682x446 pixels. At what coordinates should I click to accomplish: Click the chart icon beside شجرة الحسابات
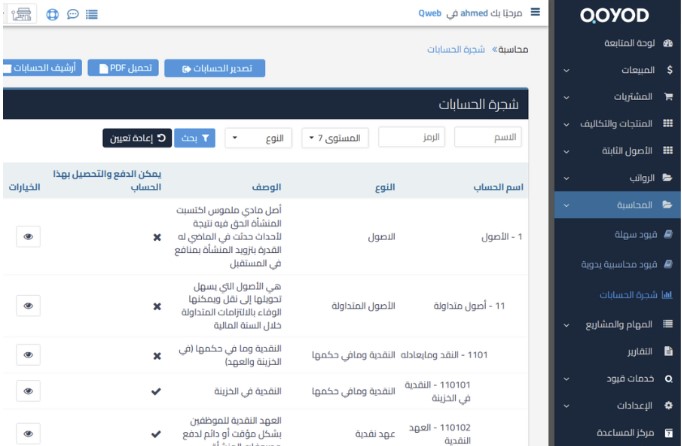pyautogui.click(x=667, y=295)
